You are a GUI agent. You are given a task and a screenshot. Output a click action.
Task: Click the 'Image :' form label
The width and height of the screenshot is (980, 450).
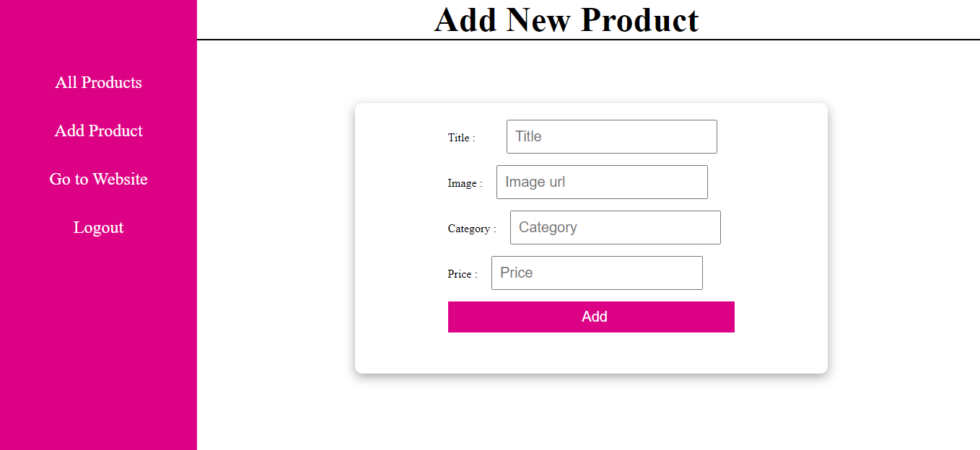(465, 183)
